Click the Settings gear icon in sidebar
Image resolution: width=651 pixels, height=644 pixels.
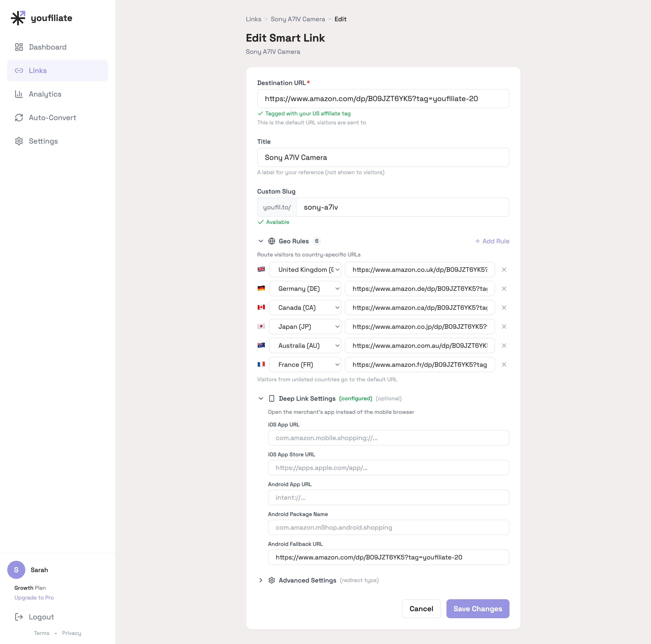pyautogui.click(x=19, y=141)
